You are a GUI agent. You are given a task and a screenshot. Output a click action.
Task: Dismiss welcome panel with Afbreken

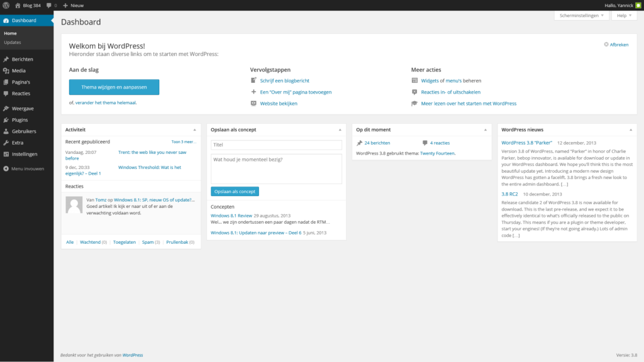(x=616, y=45)
